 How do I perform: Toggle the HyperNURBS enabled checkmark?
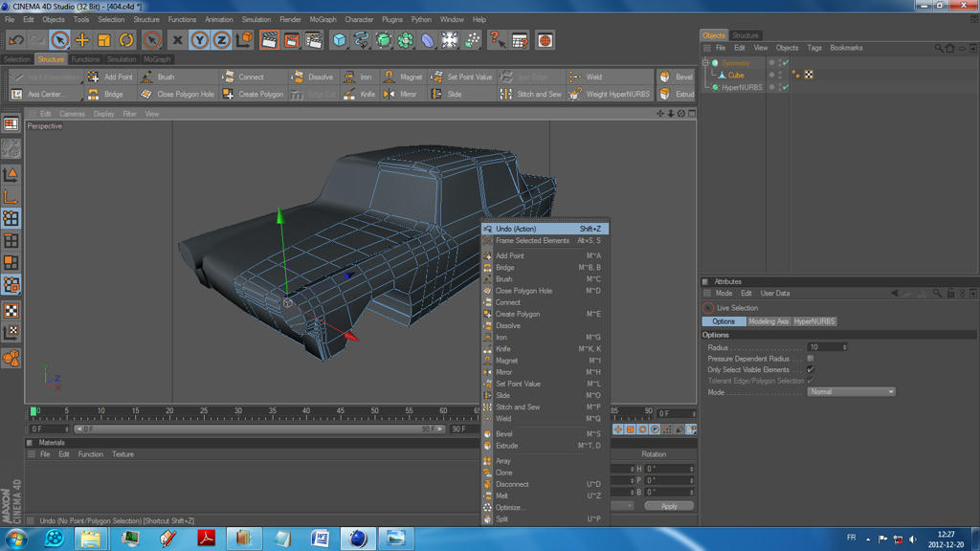pyautogui.click(x=785, y=87)
